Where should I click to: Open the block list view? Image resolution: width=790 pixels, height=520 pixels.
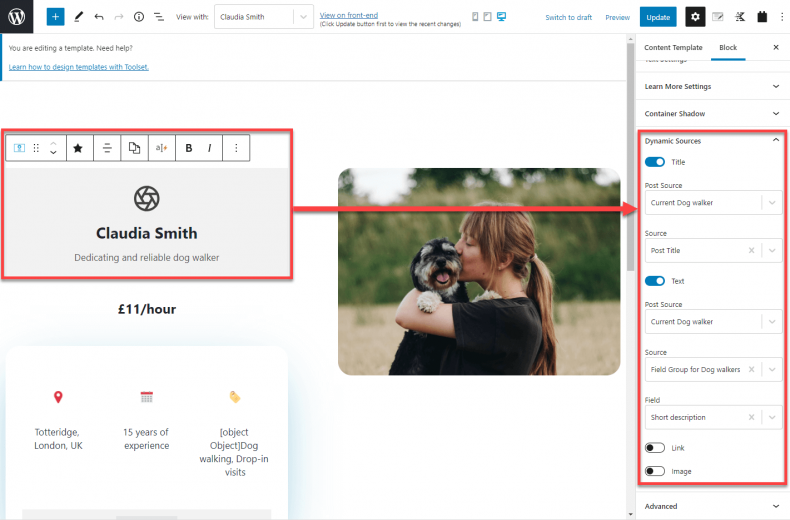[x=159, y=17]
